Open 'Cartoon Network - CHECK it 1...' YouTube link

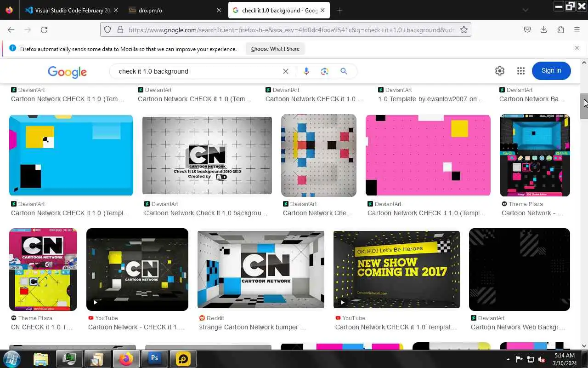tap(136, 327)
